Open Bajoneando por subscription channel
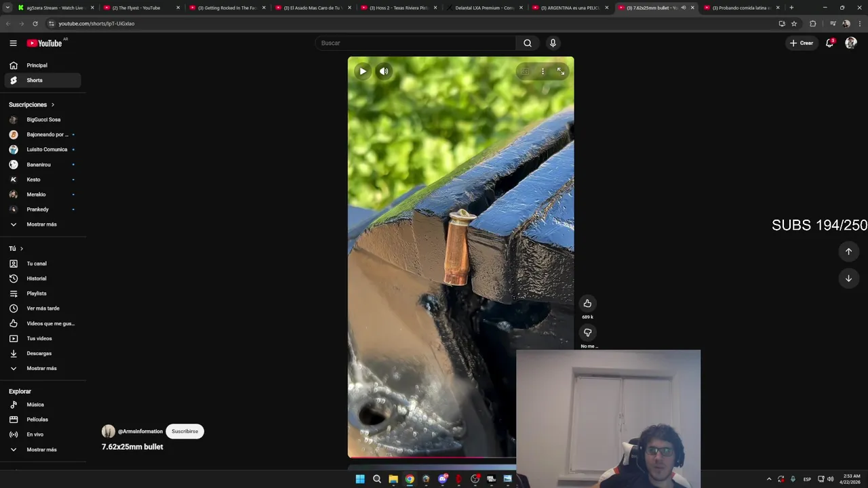The width and height of the screenshot is (868, 488). click(43, 134)
